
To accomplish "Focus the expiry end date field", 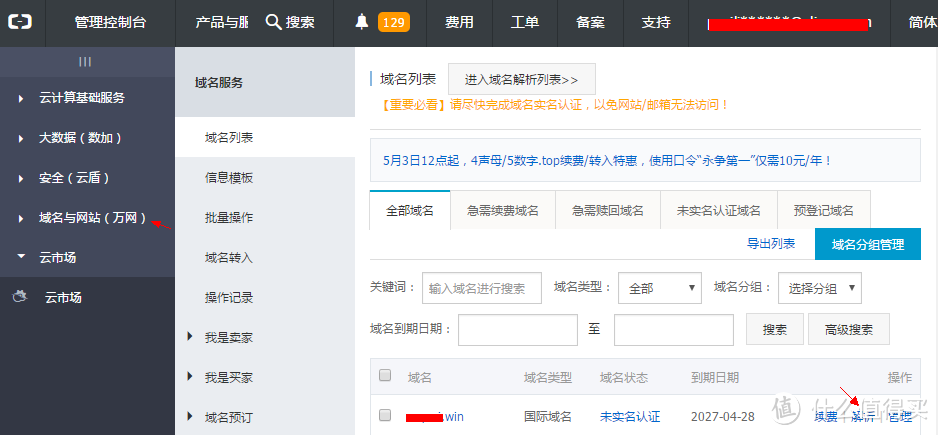I will click(674, 330).
